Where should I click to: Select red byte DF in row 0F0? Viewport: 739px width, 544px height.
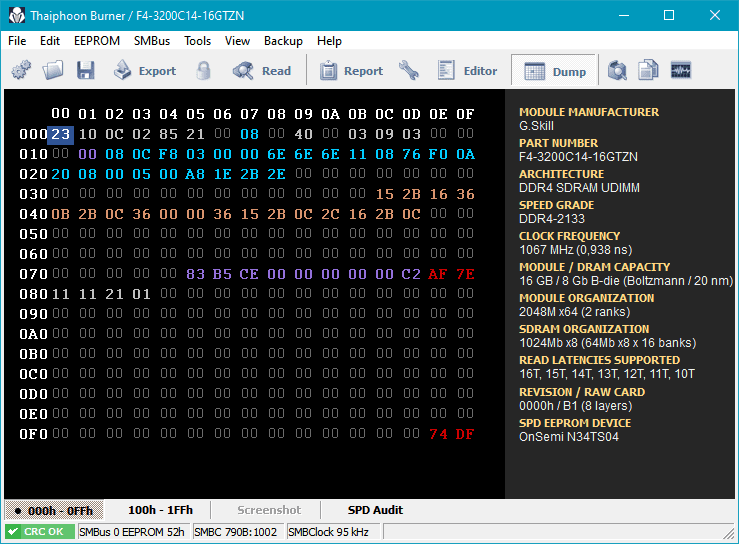click(465, 434)
